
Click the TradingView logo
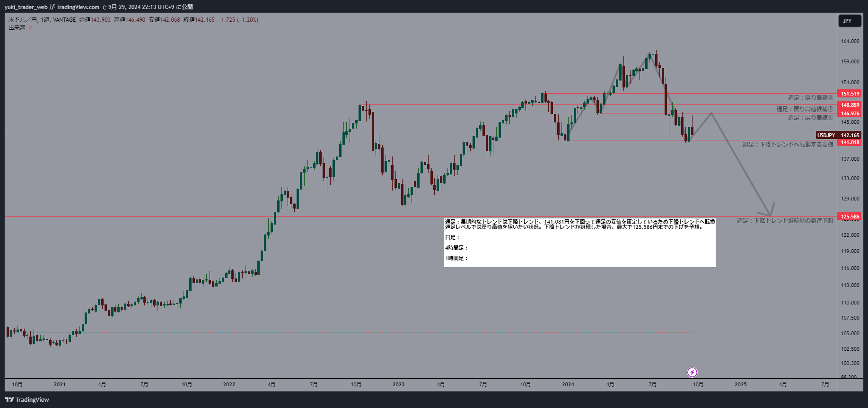pyautogui.click(x=27, y=399)
